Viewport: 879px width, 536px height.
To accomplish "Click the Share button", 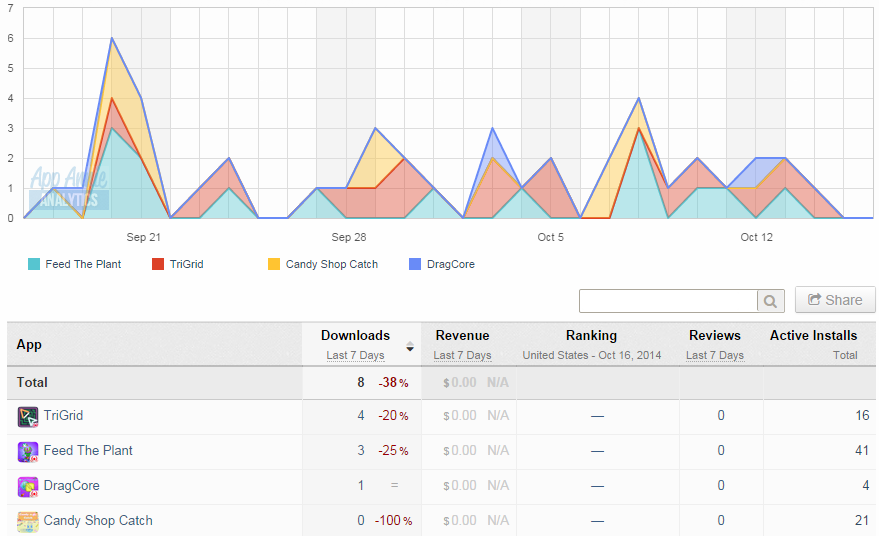I will [835, 300].
